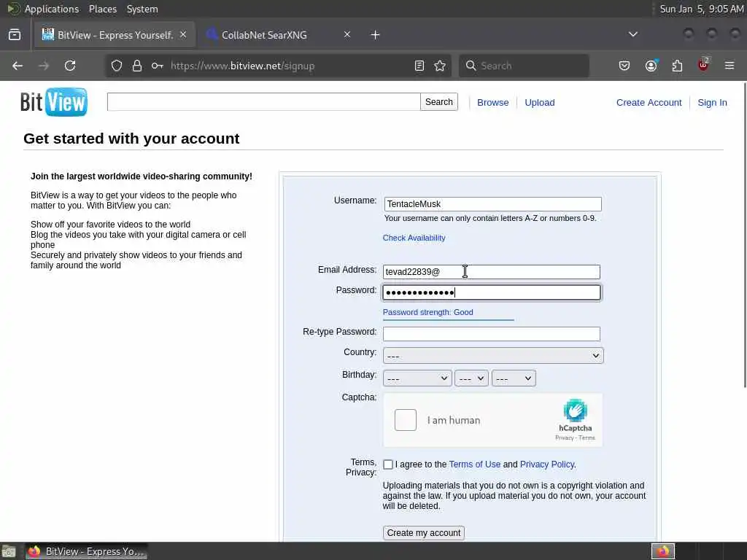Open desktop show icon in bottom panel
The image size is (747, 560).
coord(8,551)
